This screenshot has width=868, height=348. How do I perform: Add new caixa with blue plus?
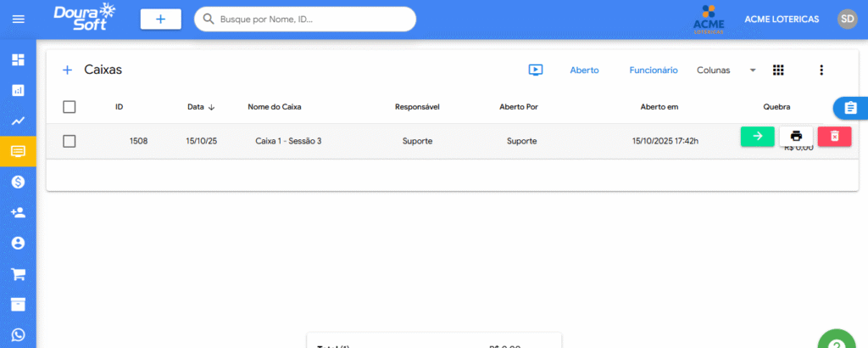[68, 70]
